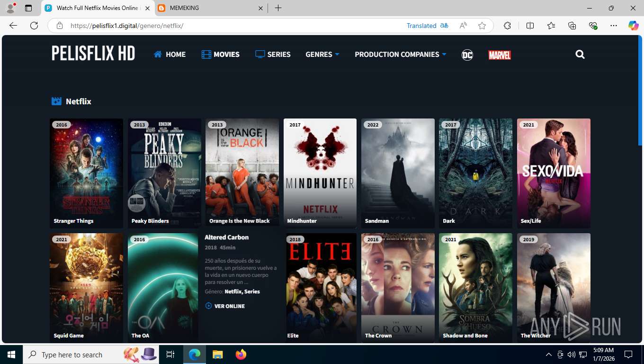Screen dimensions: 644x364
Task: Click the Series genre link in Altered Carbon
Action: point(252,291)
